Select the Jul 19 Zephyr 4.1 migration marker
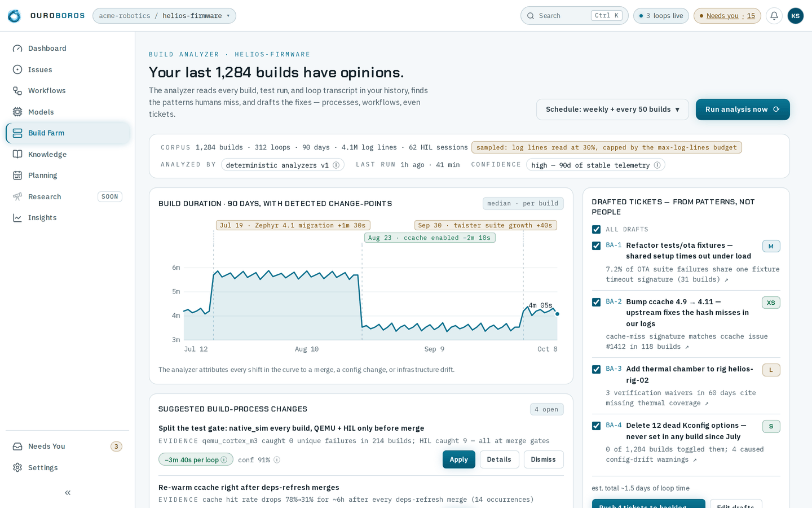 (x=293, y=225)
